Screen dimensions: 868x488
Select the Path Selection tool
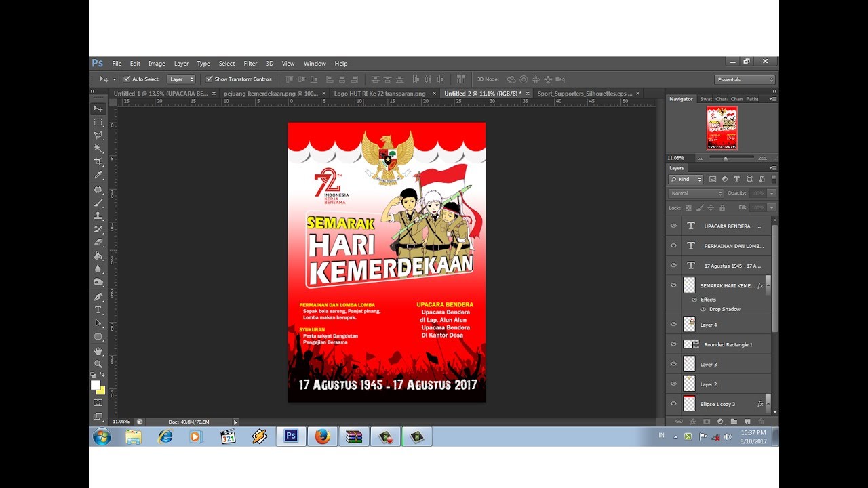(x=98, y=323)
